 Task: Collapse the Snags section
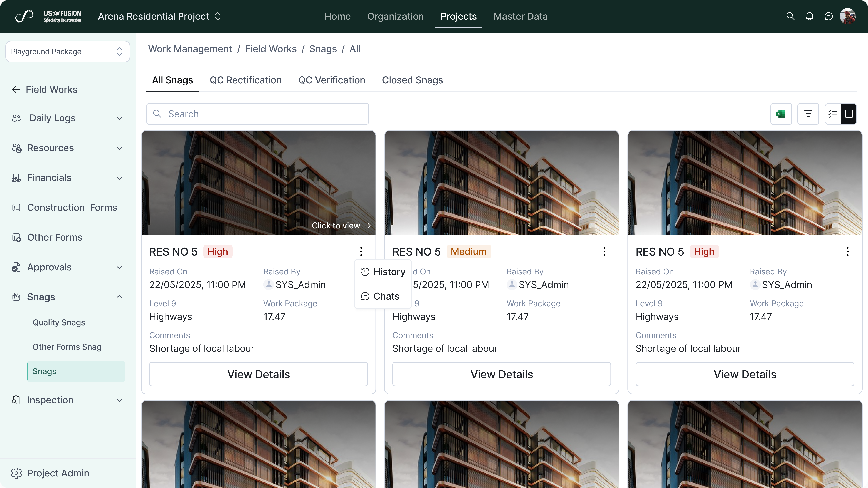click(119, 297)
